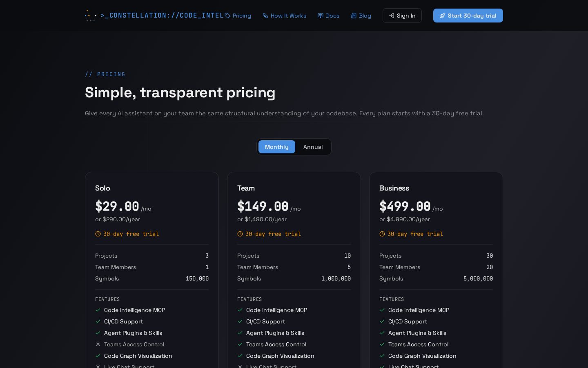Click the X icon for Solo Teams Access Control

tap(98, 344)
